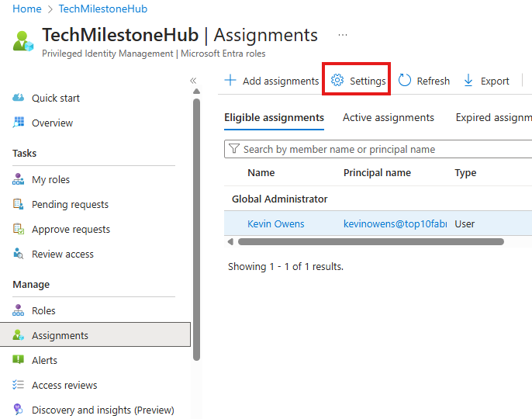Click the Name column header

261,173
